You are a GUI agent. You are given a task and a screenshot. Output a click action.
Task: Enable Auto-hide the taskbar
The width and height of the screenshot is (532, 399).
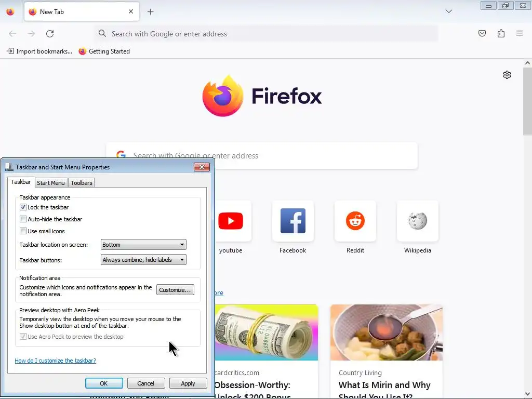[x=23, y=219]
